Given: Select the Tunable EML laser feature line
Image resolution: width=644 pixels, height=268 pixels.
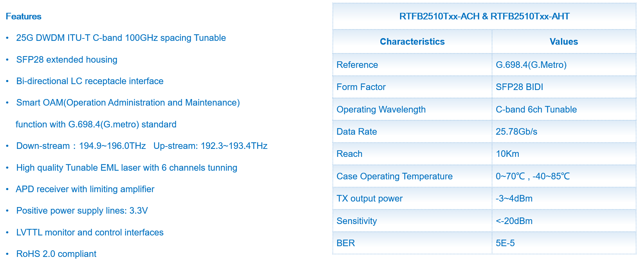Looking at the screenshot, I should [x=126, y=168].
